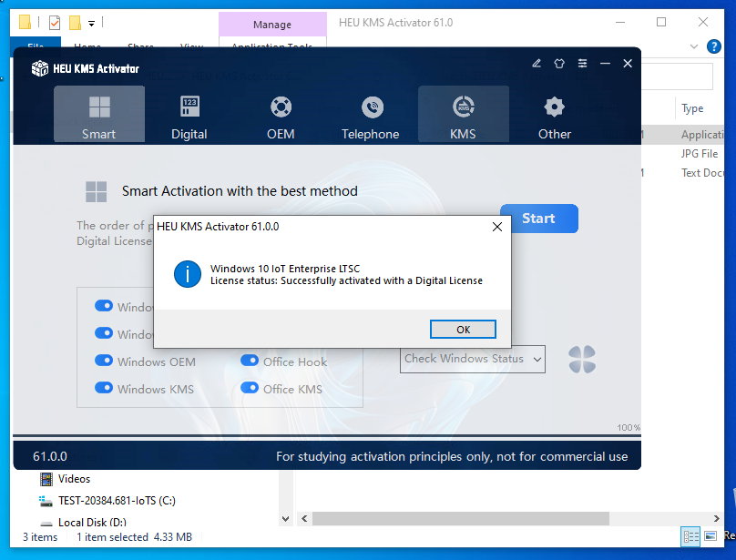The height and width of the screenshot is (560, 736).
Task: Open the Manage tab in File Explorer
Action: tap(272, 25)
